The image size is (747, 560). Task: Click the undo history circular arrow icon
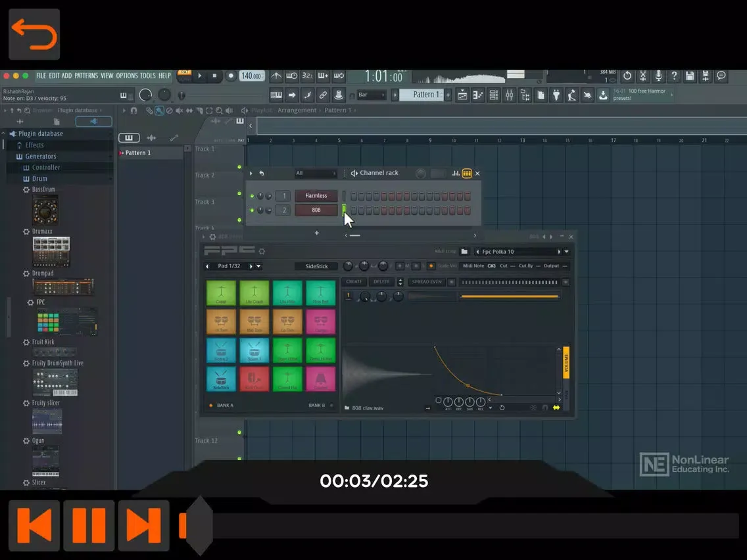pyautogui.click(x=627, y=76)
